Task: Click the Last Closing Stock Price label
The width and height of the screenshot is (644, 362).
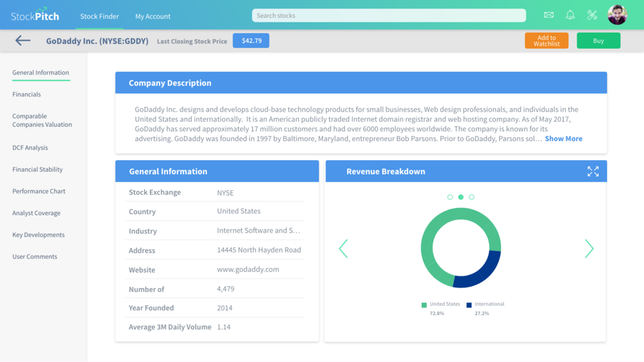Action: (192, 41)
